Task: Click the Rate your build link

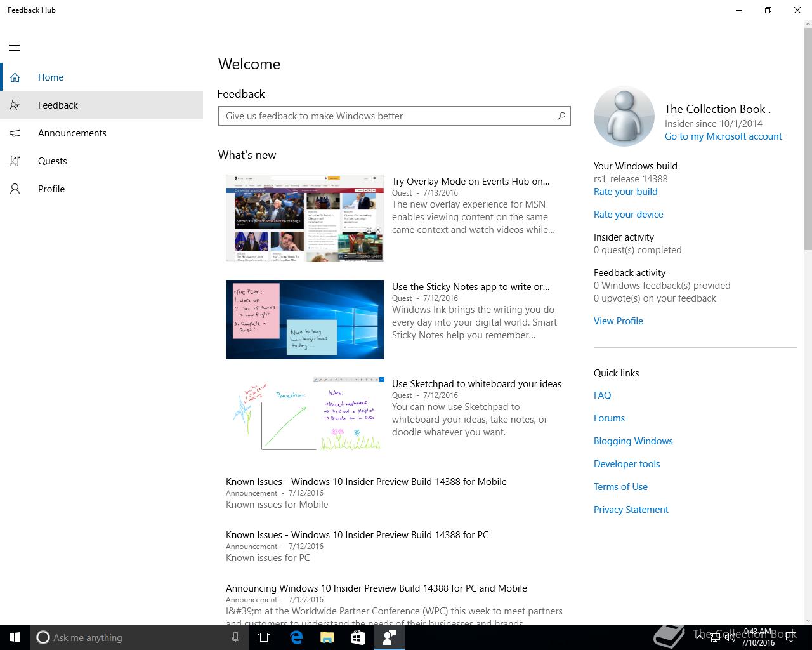Action: tap(625, 192)
